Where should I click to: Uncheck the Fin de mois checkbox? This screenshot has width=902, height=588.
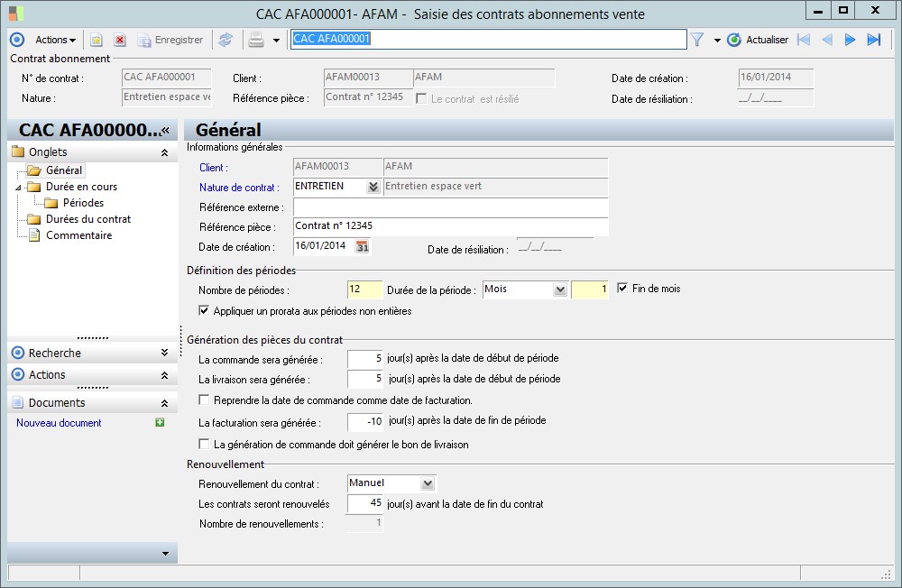(622, 289)
